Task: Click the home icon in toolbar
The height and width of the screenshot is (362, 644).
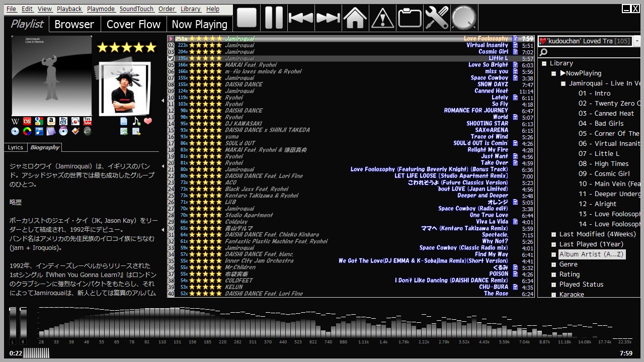Action: pos(355,18)
